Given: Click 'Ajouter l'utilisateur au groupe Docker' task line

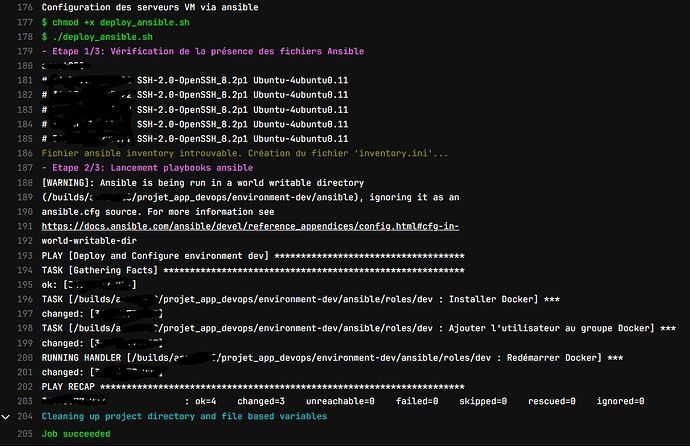Looking at the screenshot, I should point(359,328).
